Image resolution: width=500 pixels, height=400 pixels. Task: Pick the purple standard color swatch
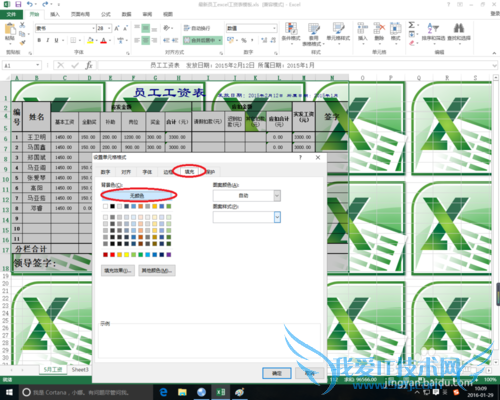click(169, 255)
